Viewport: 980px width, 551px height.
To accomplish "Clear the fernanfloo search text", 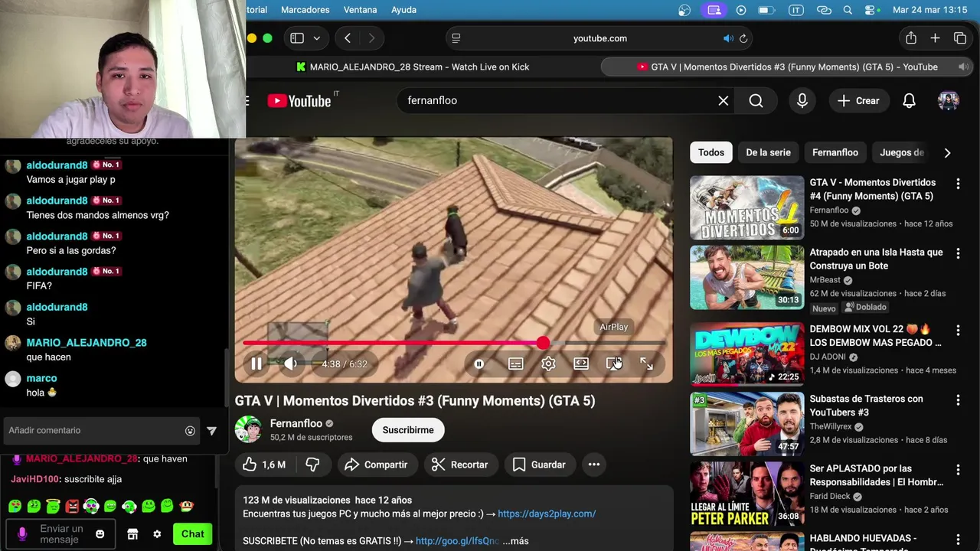I will (723, 100).
